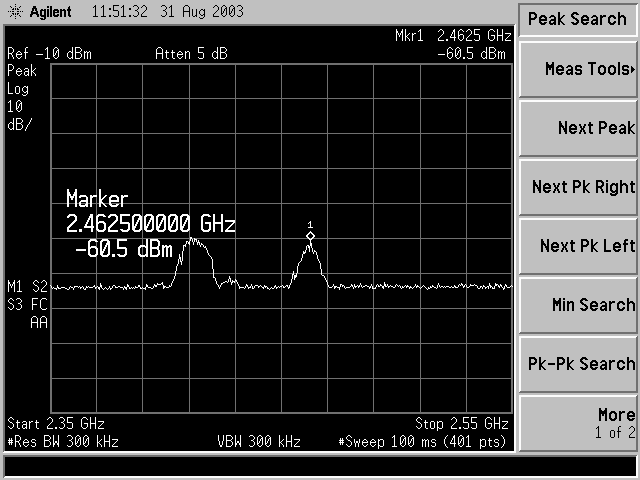The width and height of the screenshot is (640, 480).
Task: Click the black status message bar
Action: (320, 466)
